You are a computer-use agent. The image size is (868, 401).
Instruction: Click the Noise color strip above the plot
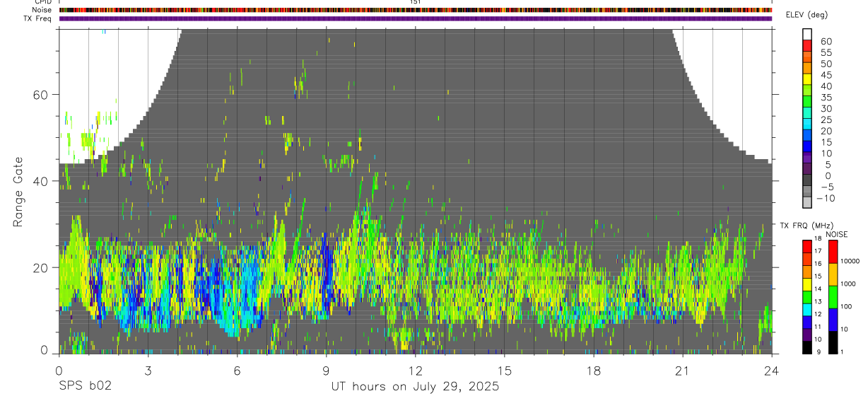tap(416, 10)
